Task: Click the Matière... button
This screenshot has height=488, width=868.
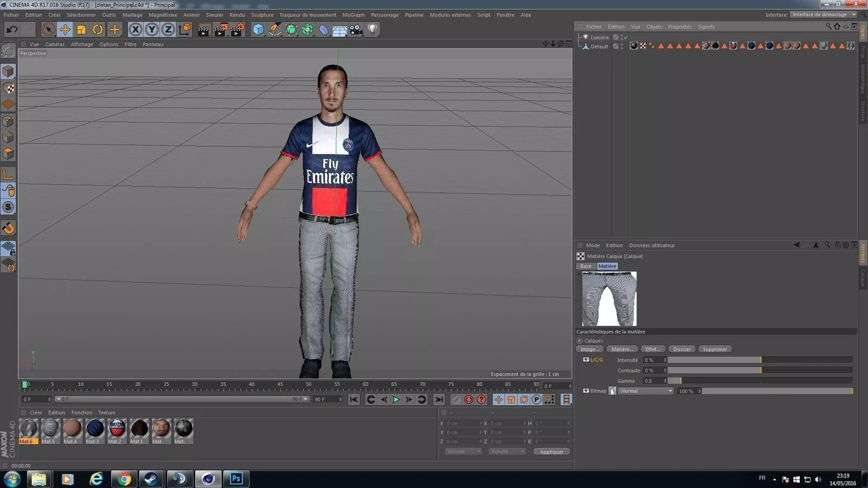Action: point(622,349)
